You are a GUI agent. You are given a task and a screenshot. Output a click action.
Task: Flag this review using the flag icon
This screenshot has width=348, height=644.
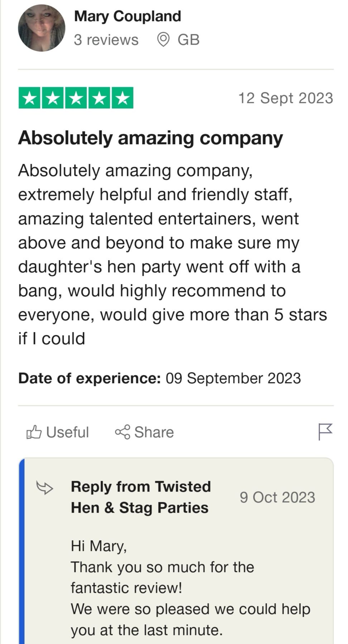325,432
